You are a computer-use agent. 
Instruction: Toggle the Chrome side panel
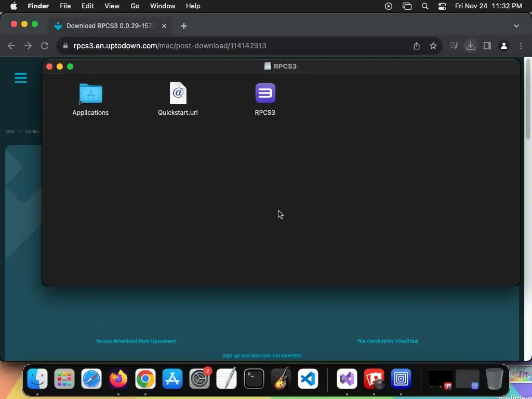click(x=487, y=46)
